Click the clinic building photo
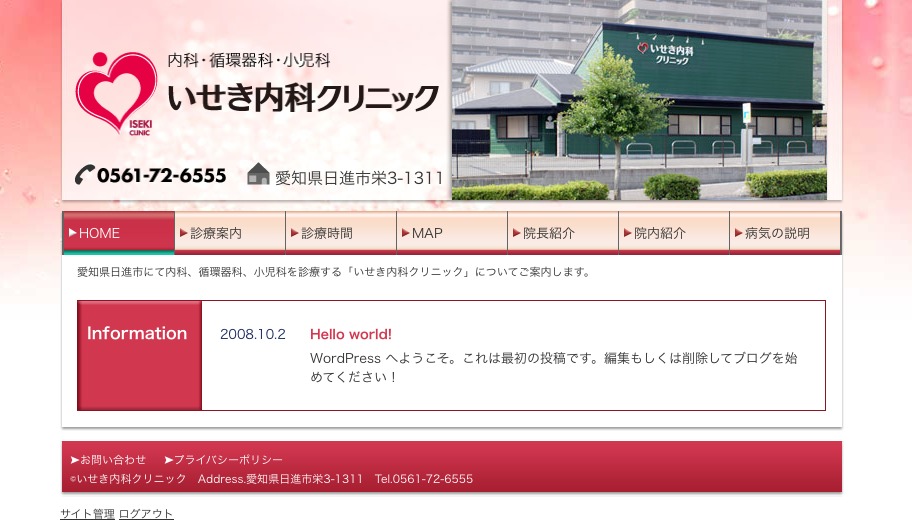 point(639,100)
